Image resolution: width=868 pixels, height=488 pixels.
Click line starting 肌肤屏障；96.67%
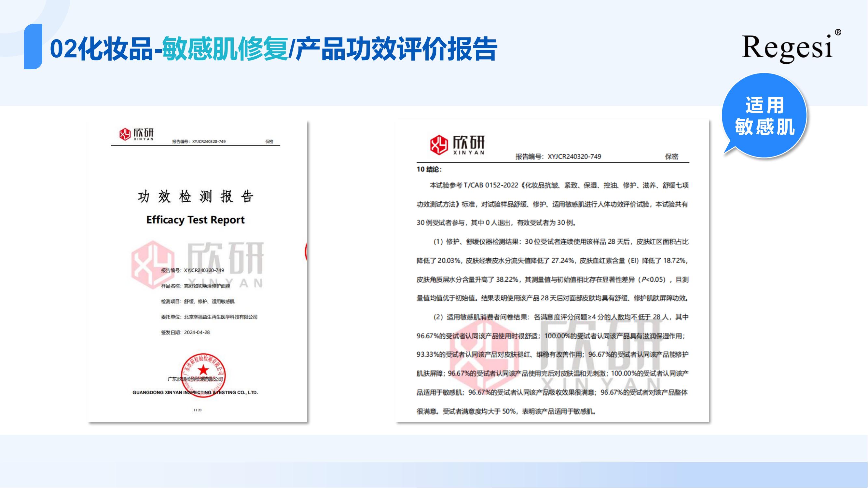[x=553, y=373]
